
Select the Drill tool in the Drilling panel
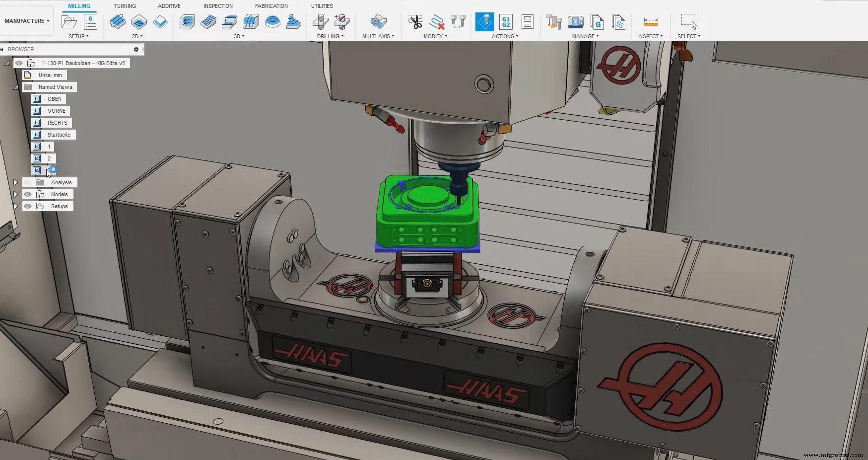click(320, 23)
